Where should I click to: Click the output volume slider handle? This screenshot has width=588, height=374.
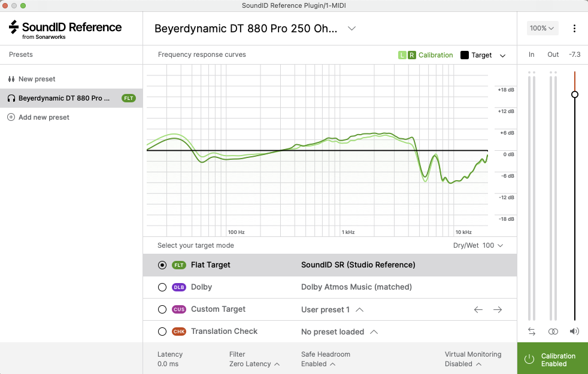[575, 95]
